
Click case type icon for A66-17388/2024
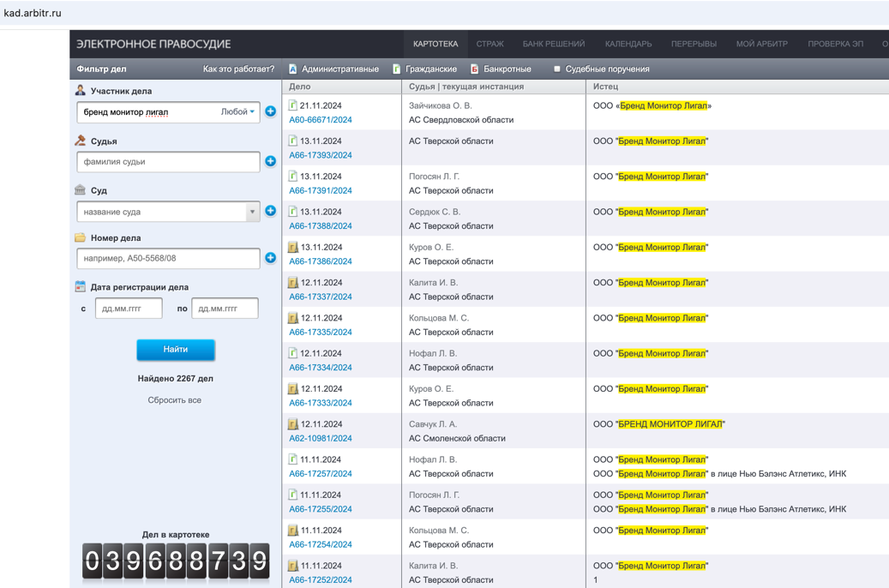pos(293,212)
